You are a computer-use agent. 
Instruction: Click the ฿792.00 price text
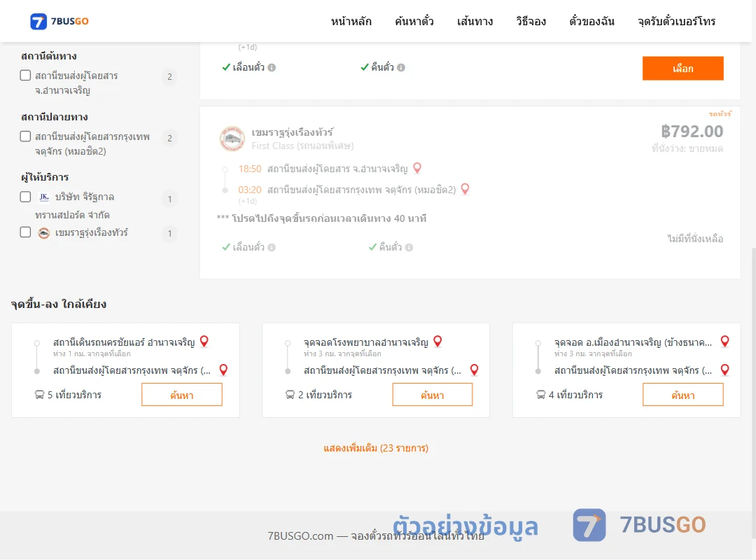pyautogui.click(x=692, y=132)
